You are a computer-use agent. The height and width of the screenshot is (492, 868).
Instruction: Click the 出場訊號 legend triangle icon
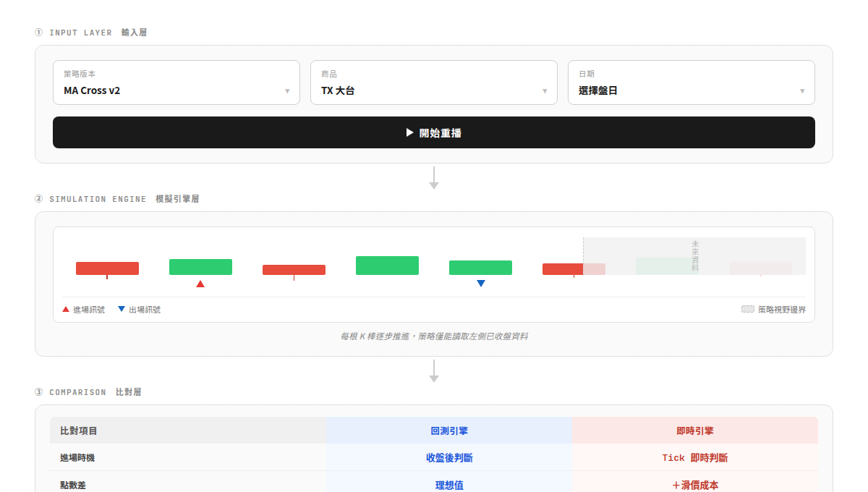[122, 309]
